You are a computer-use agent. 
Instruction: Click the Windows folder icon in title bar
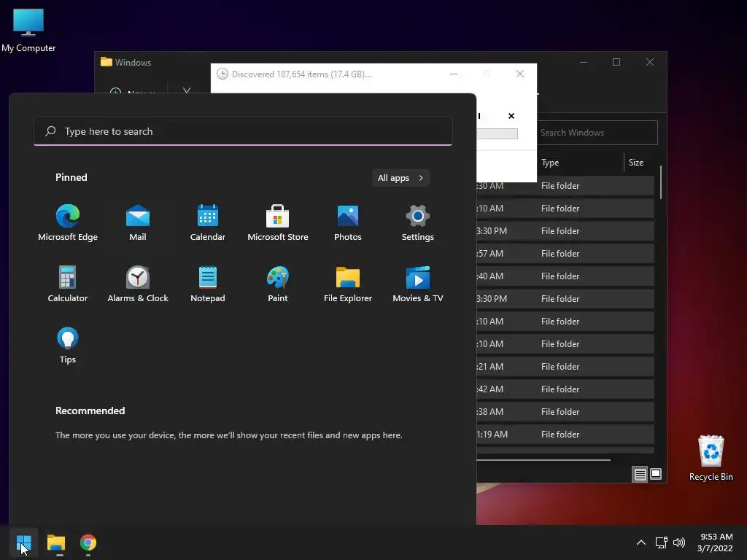pyautogui.click(x=107, y=62)
